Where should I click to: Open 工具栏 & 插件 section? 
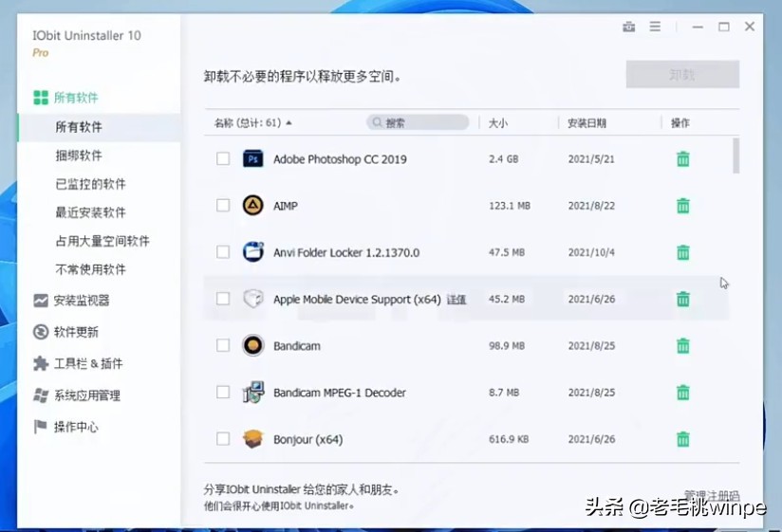coord(88,363)
